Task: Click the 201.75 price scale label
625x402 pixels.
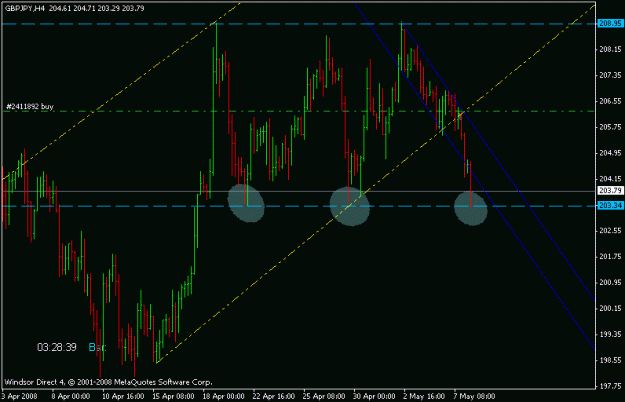Action: (610, 257)
